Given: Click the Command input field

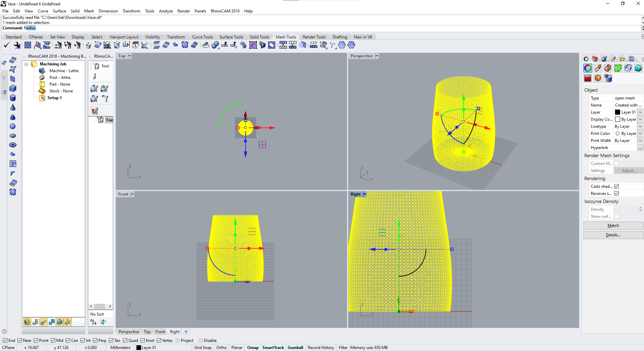Looking at the screenshot, I should (332, 28).
